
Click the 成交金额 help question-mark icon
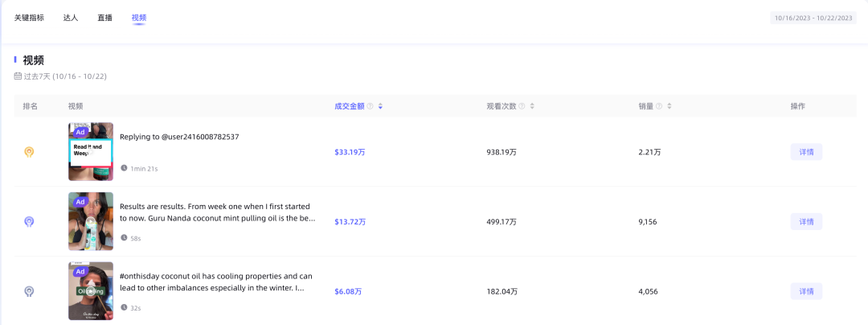[371, 106]
